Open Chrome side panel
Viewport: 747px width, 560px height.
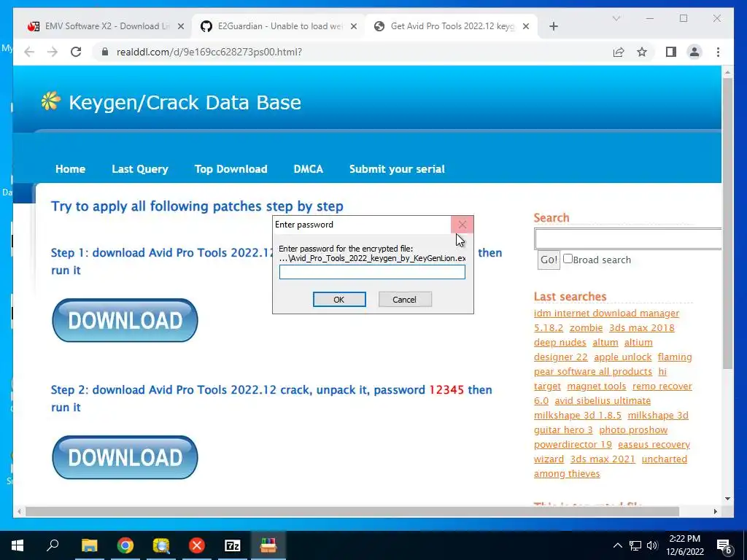[x=671, y=52]
